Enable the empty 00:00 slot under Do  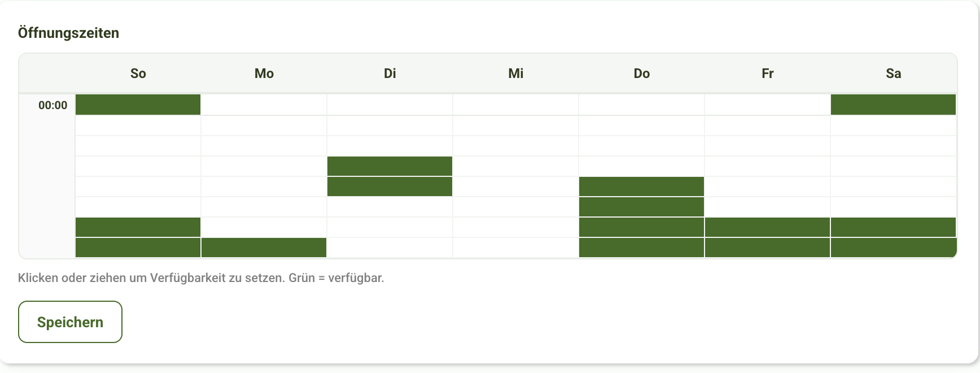(641, 105)
